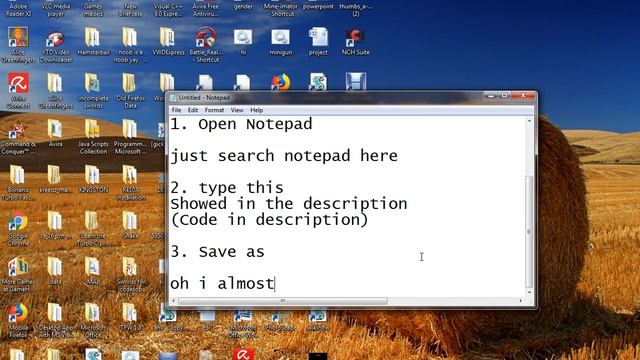Click the Notepad horizontal scrollbar thumb
Viewport: 640px width, 360px height.
pos(283,301)
